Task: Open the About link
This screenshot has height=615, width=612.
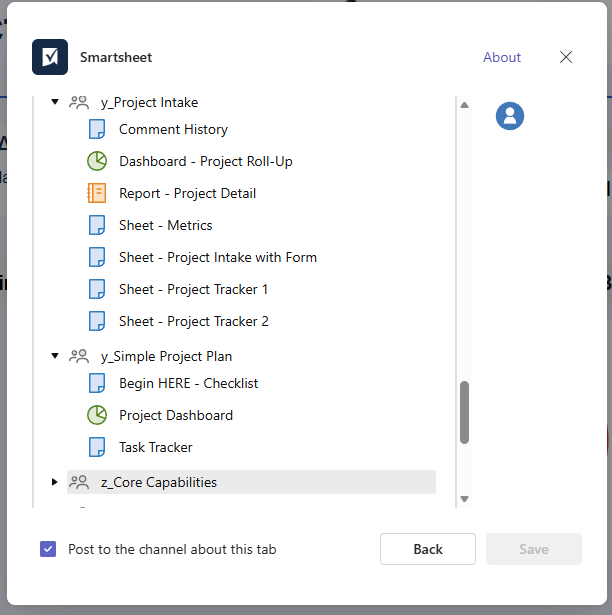Action: pyautogui.click(x=502, y=57)
